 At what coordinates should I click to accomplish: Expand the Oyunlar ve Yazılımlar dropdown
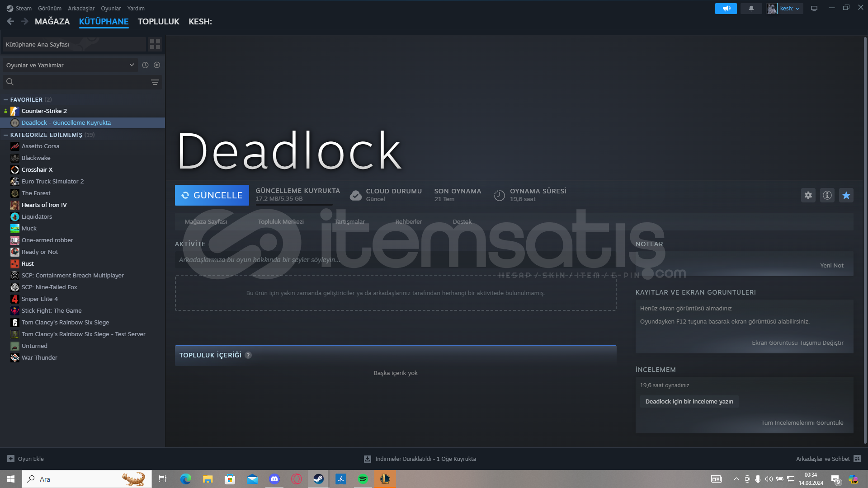(70, 65)
